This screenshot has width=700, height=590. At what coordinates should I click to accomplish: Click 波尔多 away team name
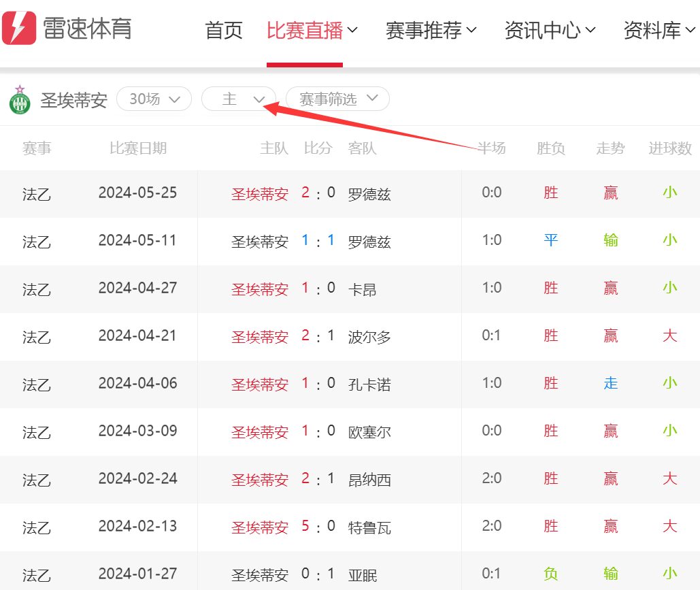point(369,337)
